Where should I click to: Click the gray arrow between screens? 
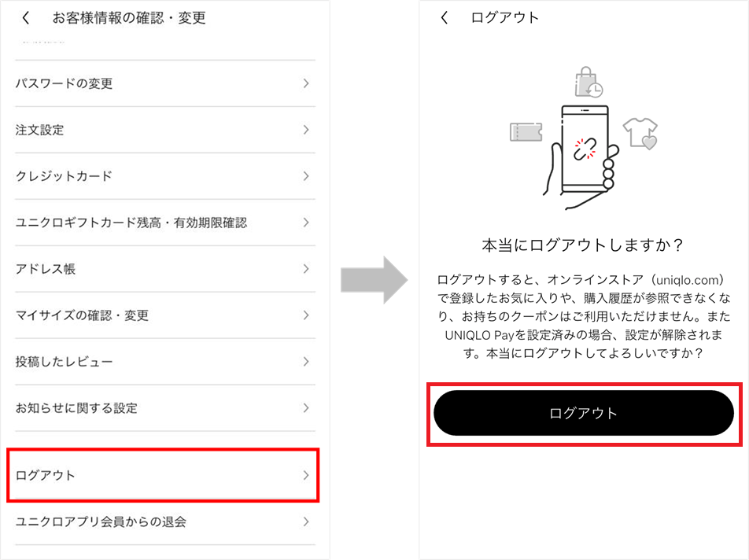[x=374, y=280]
